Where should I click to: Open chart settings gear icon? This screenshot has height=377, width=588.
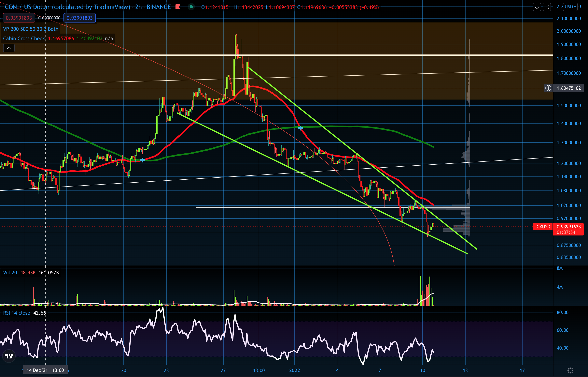(x=570, y=370)
